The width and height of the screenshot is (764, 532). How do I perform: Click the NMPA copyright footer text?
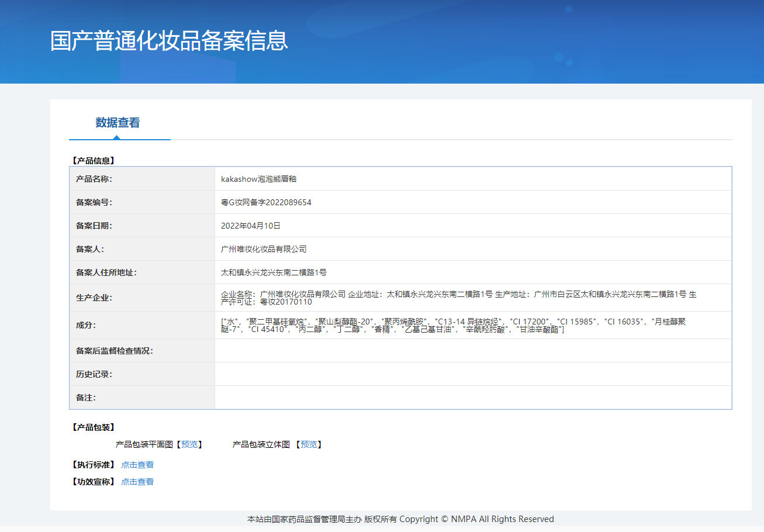tap(400, 519)
